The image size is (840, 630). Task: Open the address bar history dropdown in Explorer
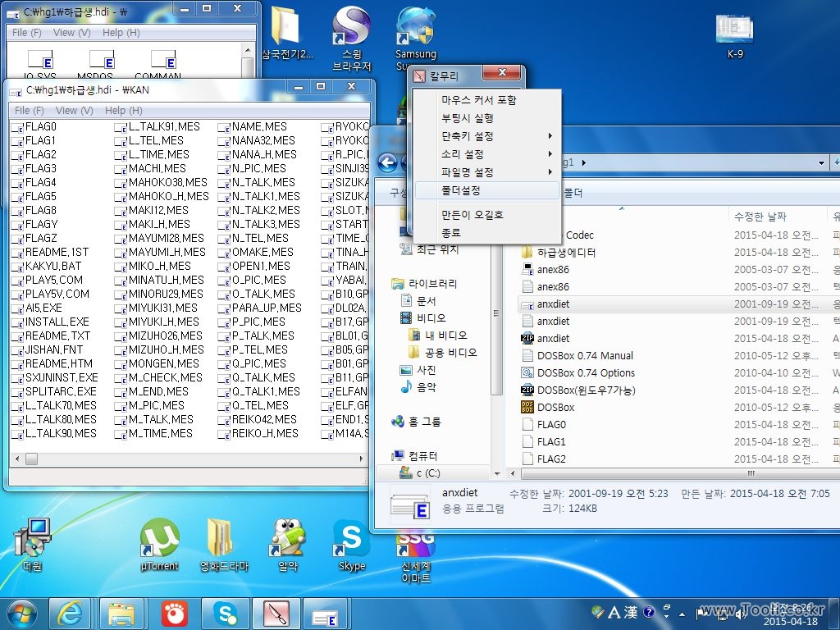[x=821, y=162]
